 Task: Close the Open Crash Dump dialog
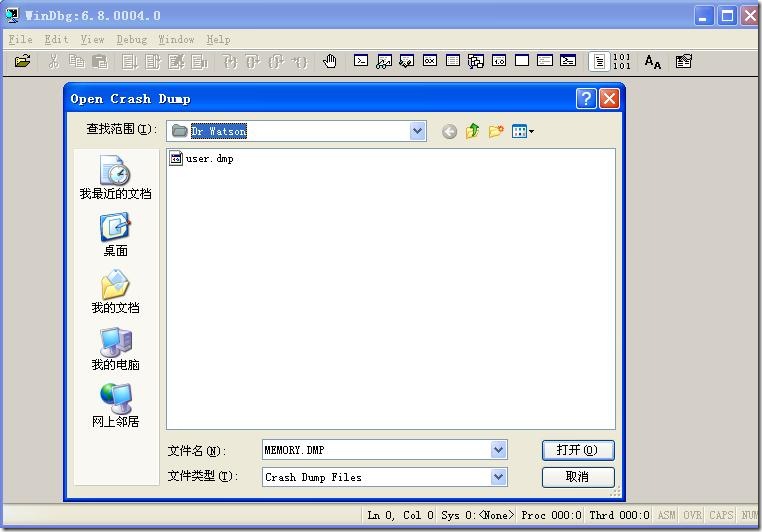609,99
